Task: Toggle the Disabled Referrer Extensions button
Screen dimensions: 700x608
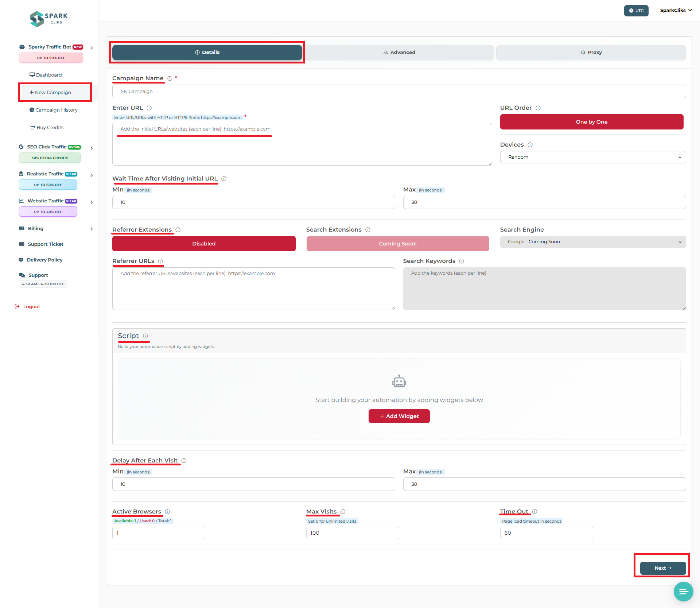Action: pyautogui.click(x=204, y=244)
